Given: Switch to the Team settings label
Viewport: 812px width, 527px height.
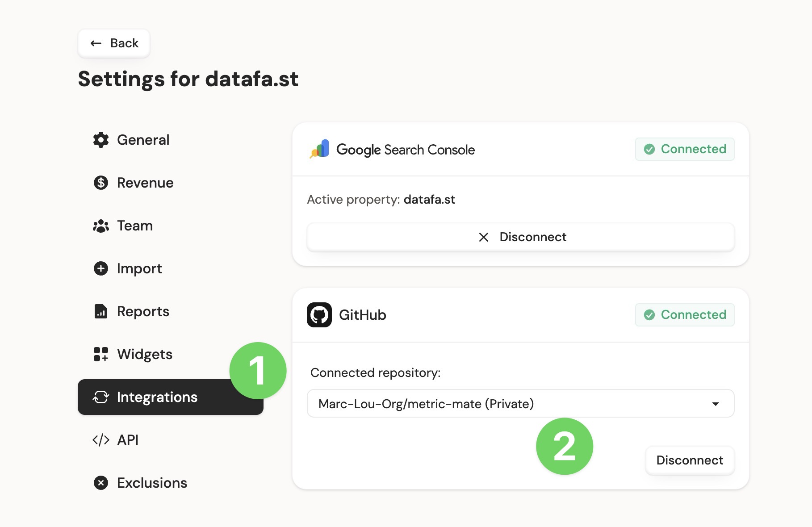Looking at the screenshot, I should coord(135,226).
